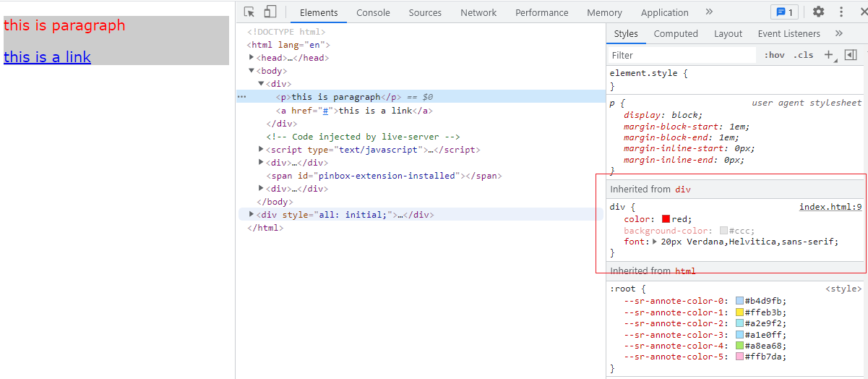Click the #ffb7da color swatch

coord(740,357)
